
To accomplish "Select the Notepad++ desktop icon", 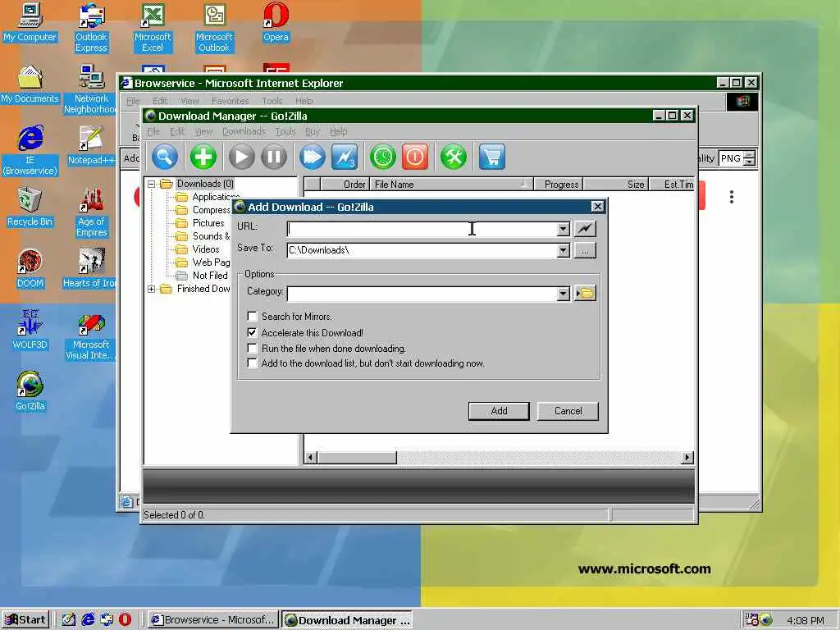I will coord(91,146).
